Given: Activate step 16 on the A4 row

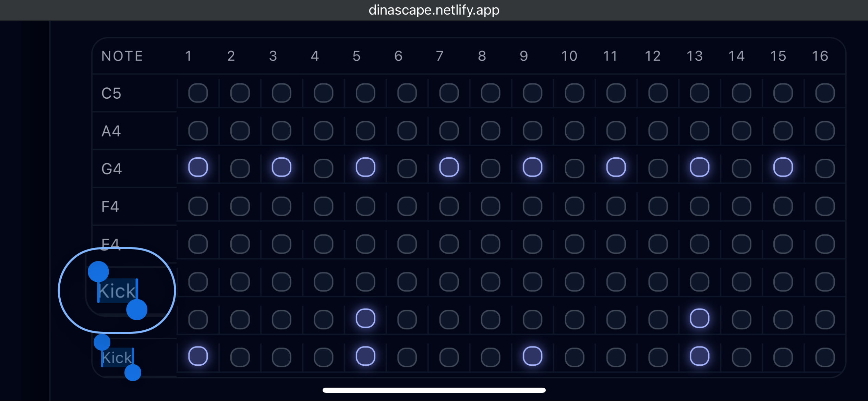Looking at the screenshot, I should pyautogui.click(x=825, y=130).
